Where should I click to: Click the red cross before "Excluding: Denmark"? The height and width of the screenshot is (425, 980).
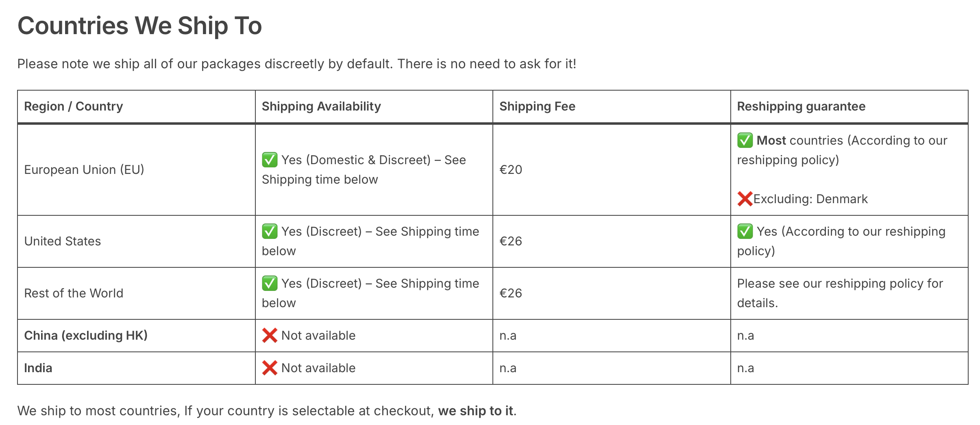(745, 199)
